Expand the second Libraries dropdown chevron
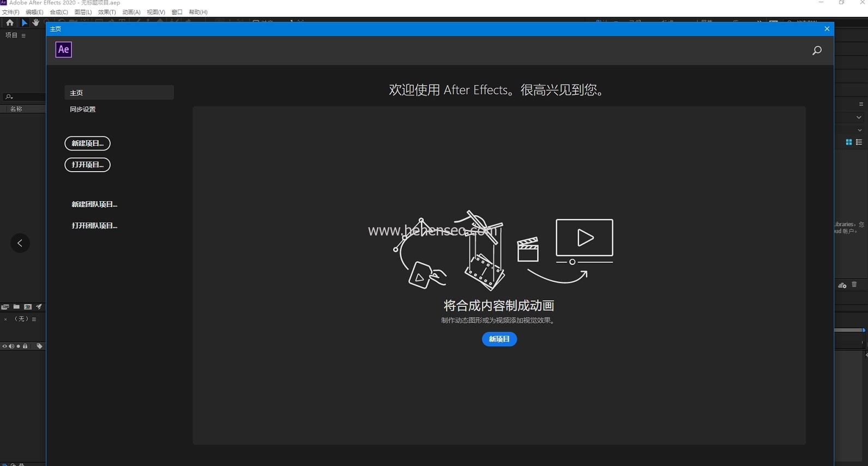 [x=860, y=130]
